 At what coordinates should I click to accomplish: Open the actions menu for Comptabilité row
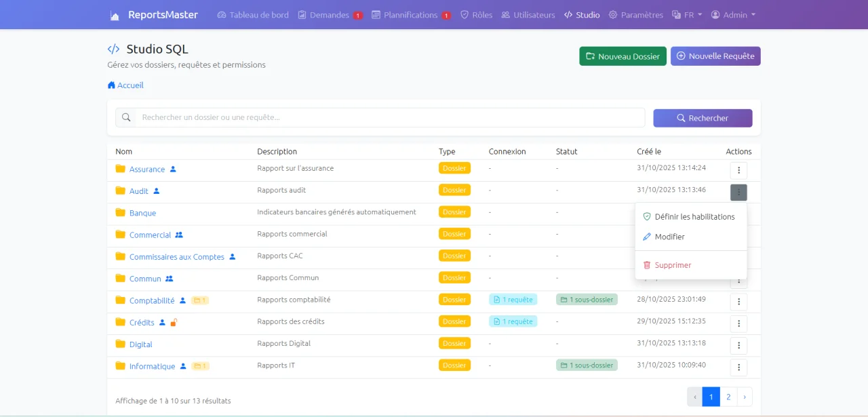(x=738, y=302)
